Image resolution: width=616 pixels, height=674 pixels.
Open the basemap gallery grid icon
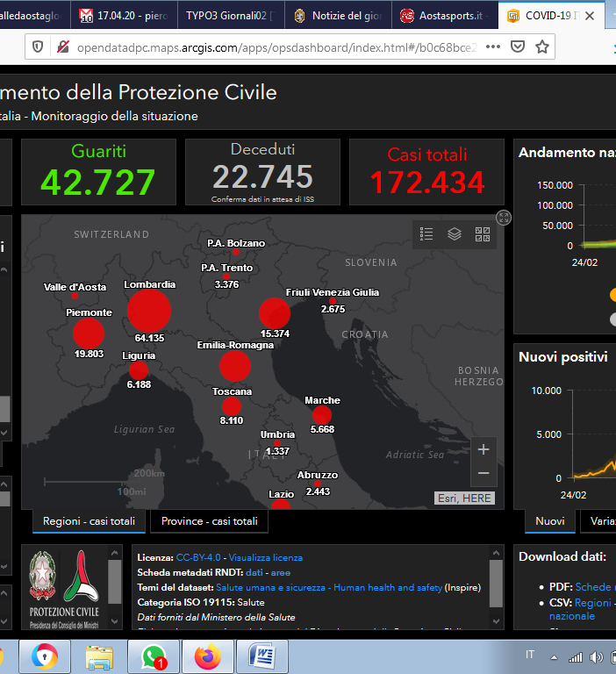pos(483,233)
